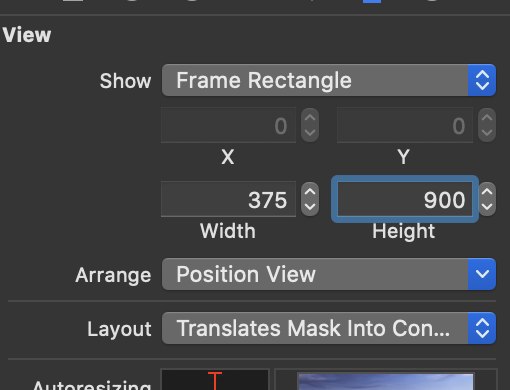The width and height of the screenshot is (510, 390).
Task: Open the Show Frame Rectangle dropdown
Action: pyautogui.click(x=329, y=80)
